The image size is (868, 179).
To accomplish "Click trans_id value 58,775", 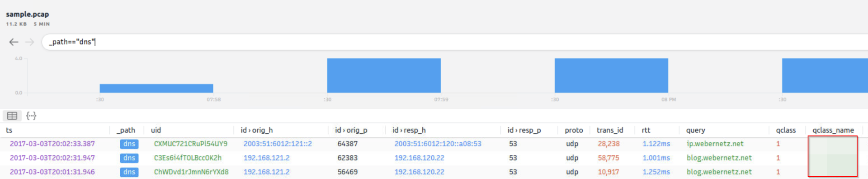I will pyautogui.click(x=609, y=158).
